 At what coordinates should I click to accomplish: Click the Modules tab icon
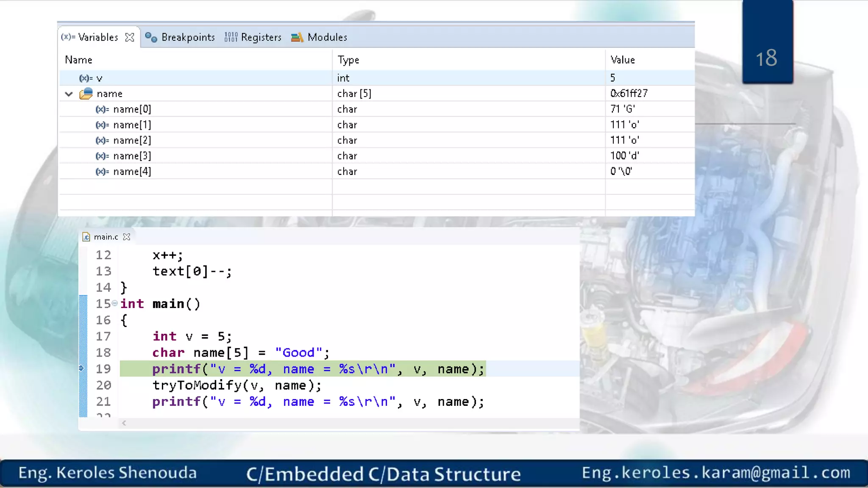[297, 37]
